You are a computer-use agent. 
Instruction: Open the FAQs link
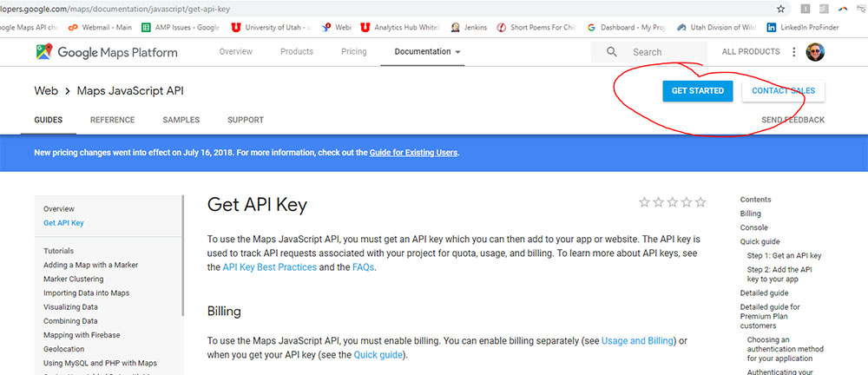[x=363, y=267]
